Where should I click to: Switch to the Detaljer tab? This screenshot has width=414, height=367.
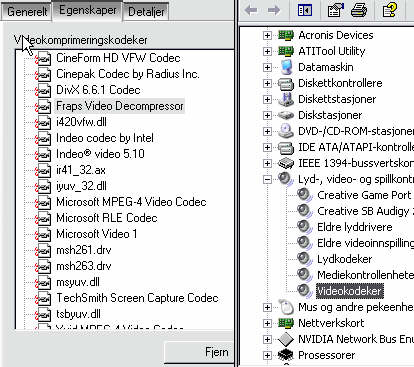(146, 12)
